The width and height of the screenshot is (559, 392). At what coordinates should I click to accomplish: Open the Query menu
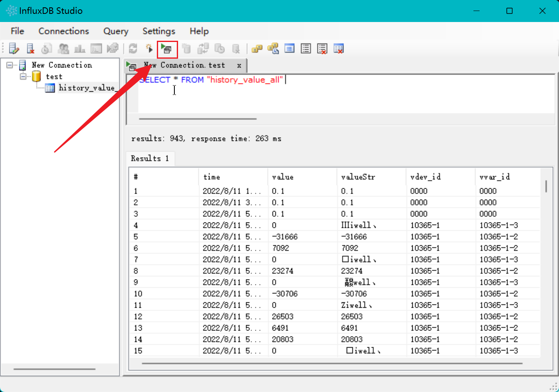tap(116, 31)
